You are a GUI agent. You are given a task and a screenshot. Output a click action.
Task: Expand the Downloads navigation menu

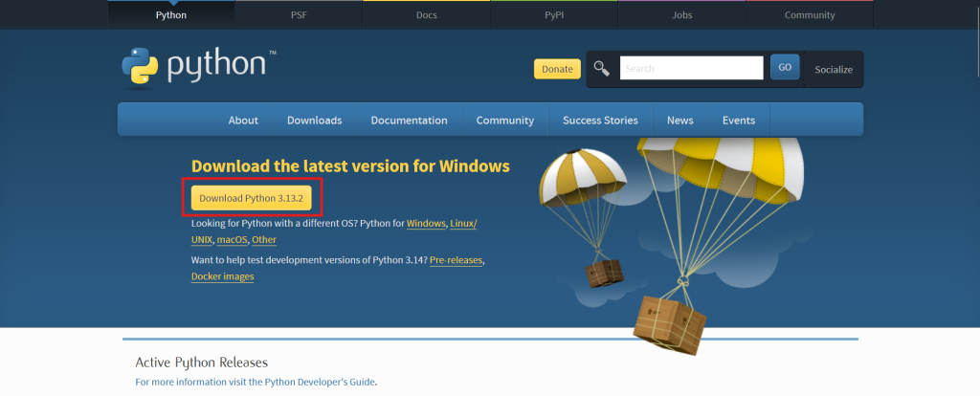[x=314, y=121]
